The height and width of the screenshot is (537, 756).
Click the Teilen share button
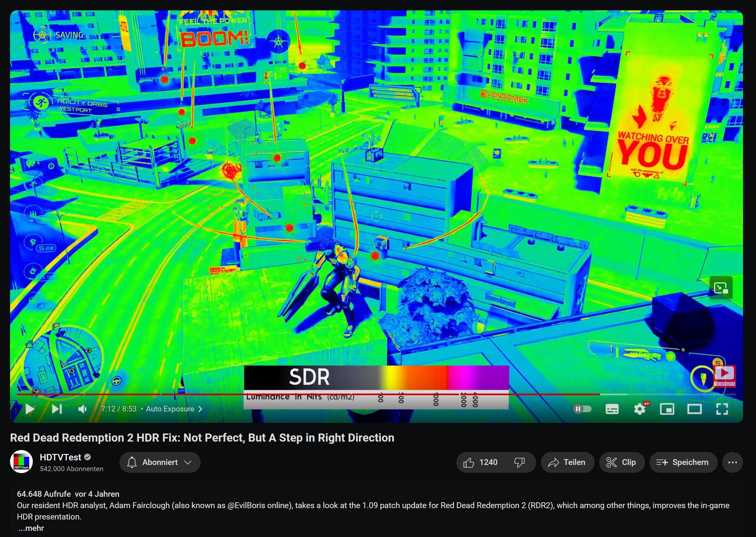pyautogui.click(x=567, y=462)
